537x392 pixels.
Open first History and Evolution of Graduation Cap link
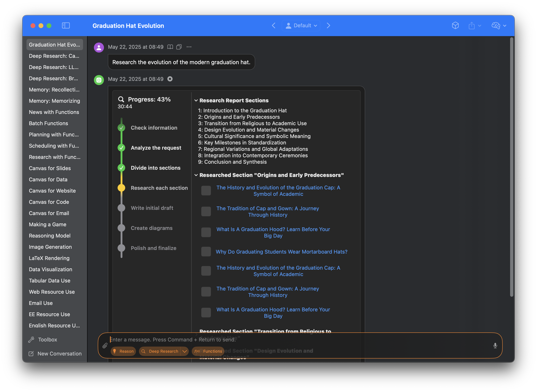pos(278,191)
